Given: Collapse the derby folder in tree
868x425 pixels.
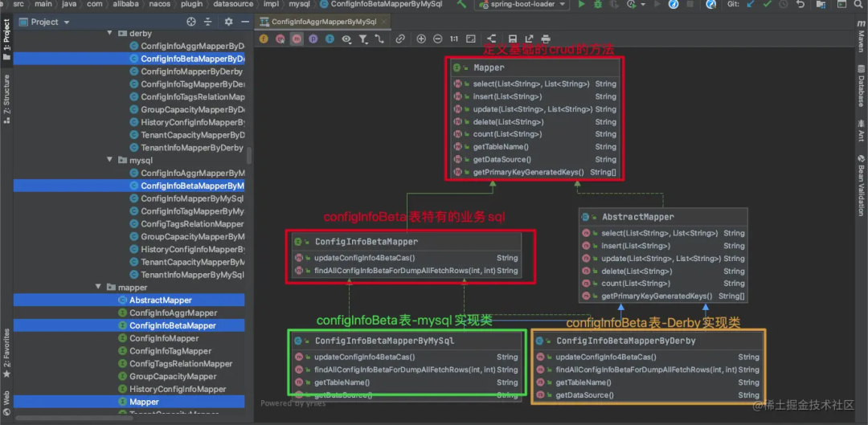Looking at the screenshot, I should tap(110, 34).
